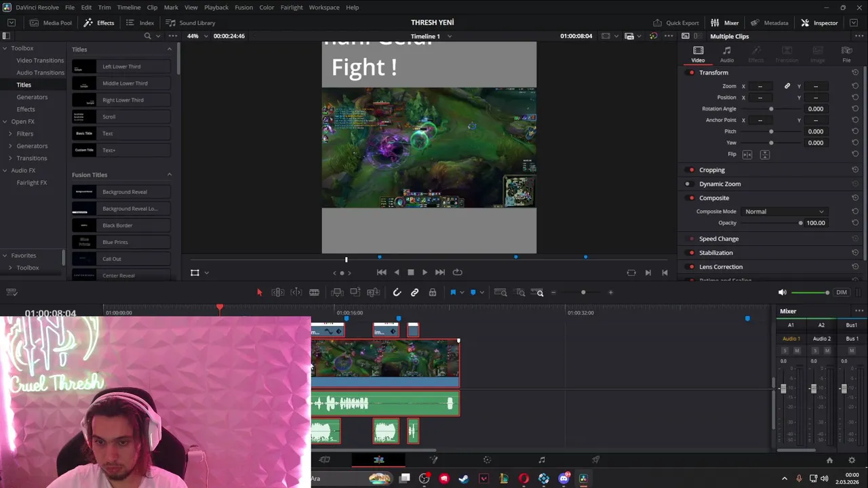Go to first frame in viewer
Screen dimensions: 868x488
point(381,272)
